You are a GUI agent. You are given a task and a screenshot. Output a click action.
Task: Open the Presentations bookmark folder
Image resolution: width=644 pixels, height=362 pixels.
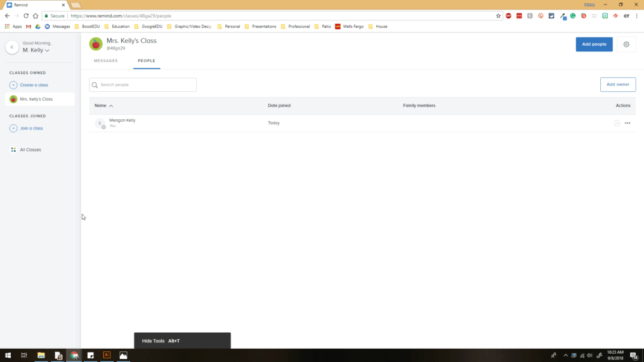point(260,27)
